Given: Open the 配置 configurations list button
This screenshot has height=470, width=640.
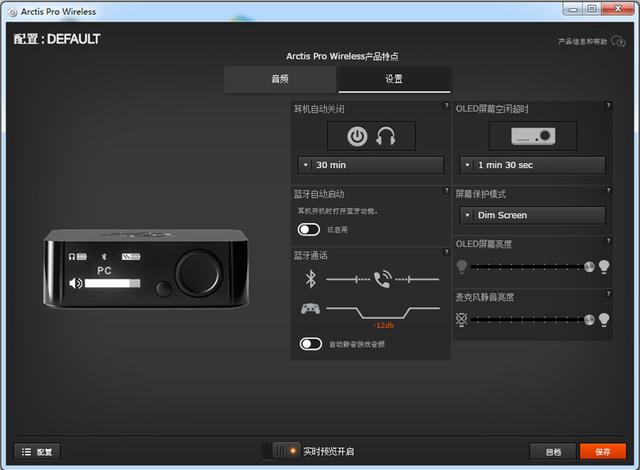Looking at the screenshot, I should [x=38, y=452].
